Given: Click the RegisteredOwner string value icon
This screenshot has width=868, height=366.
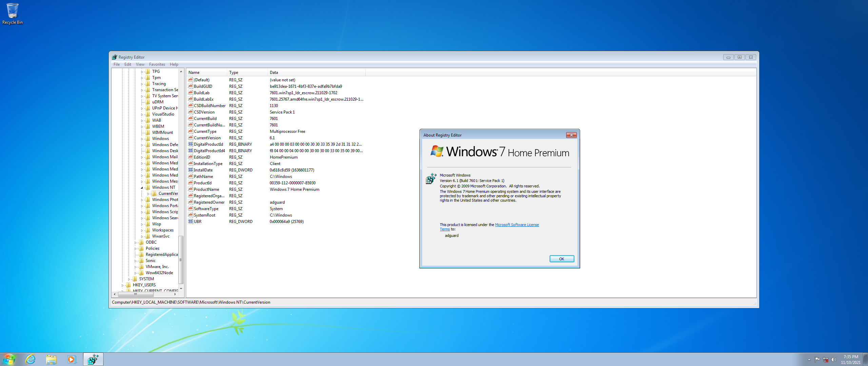Looking at the screenshot, I should (x=191, y=202).
